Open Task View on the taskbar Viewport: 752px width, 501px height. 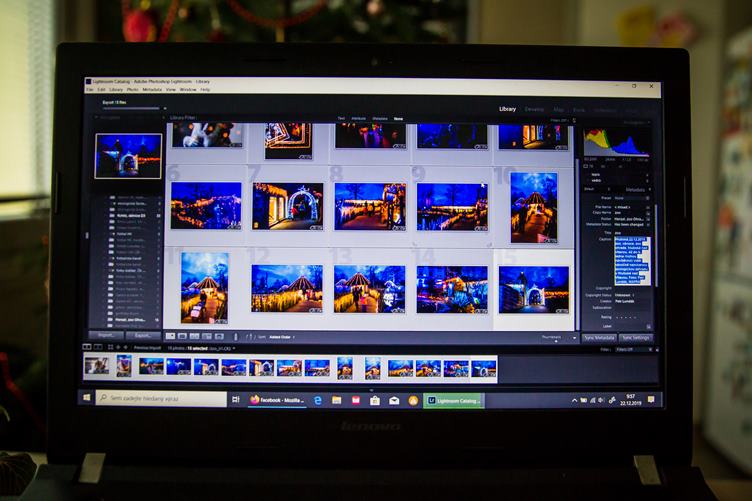pos(235,399)
